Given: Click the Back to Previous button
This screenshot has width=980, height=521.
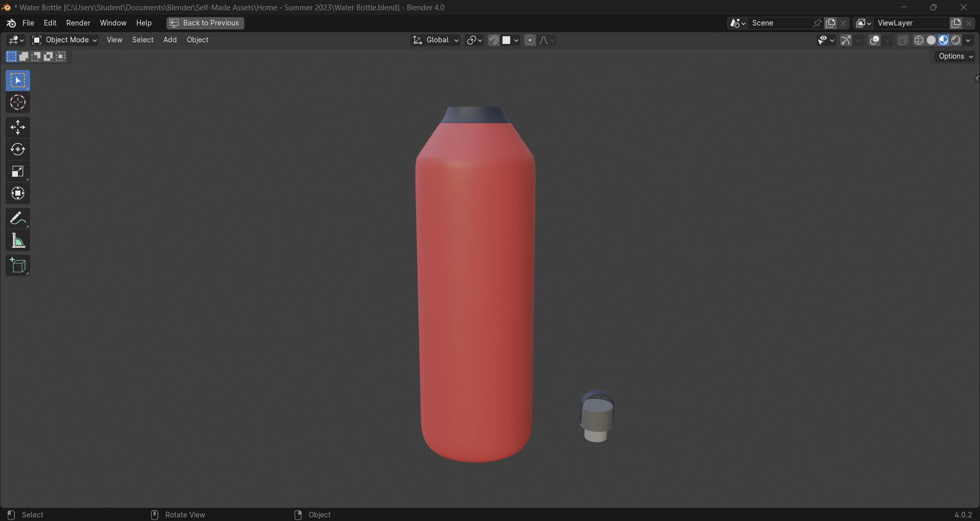Looking at the screenshot, I should [204, 23].
